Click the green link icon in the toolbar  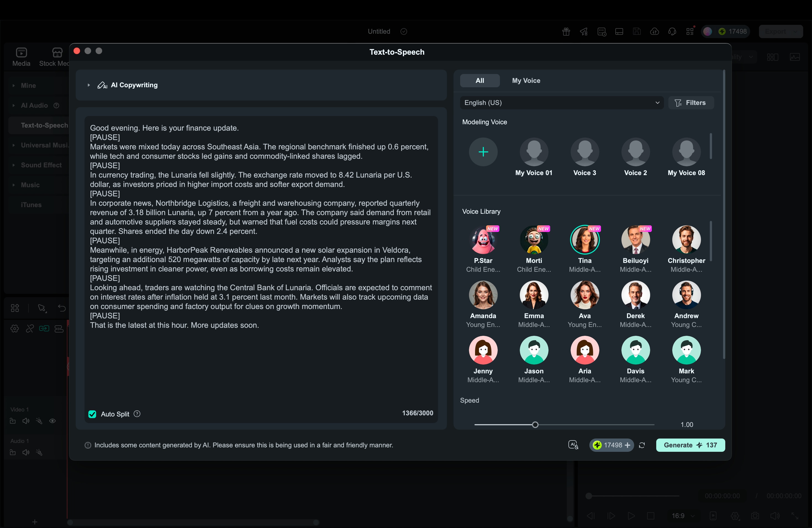44,328
